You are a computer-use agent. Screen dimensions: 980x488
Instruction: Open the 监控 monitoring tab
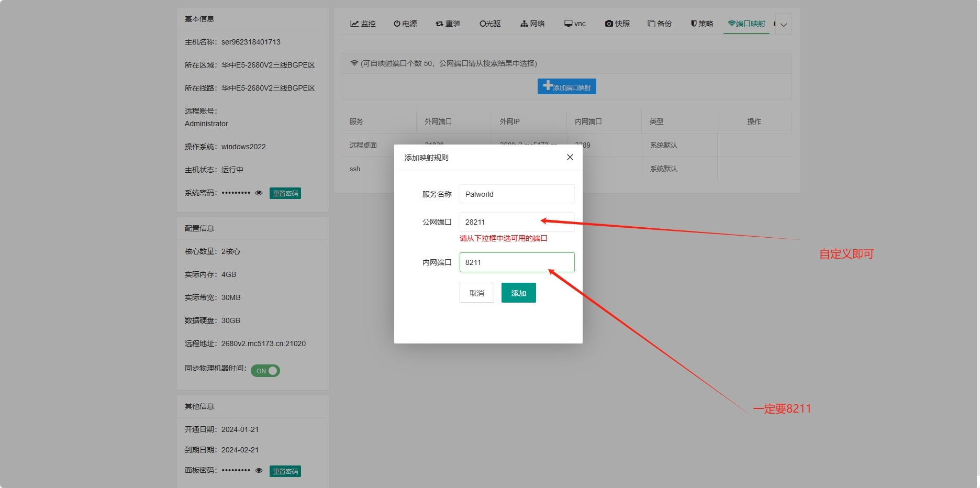click(363, 24)
